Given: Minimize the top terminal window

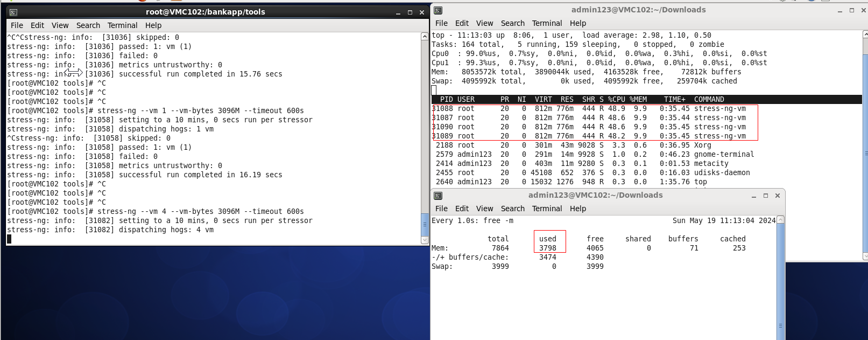Looking at the screenshot, I should (840, 10).
